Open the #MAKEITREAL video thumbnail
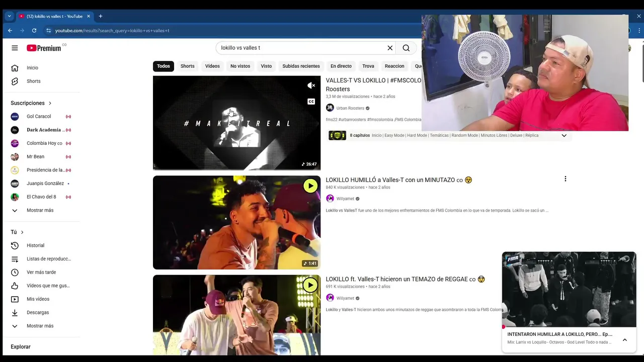The width and height of the screenshot is (644, 362). coord(236,123)
